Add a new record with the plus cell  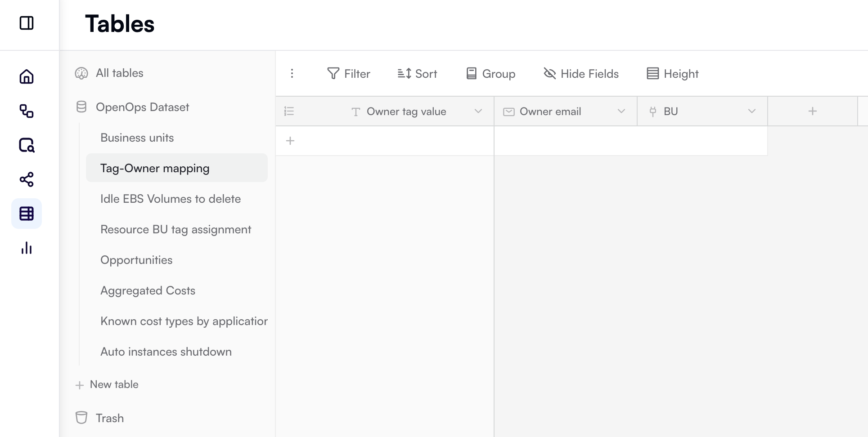(x=290, y=140)
